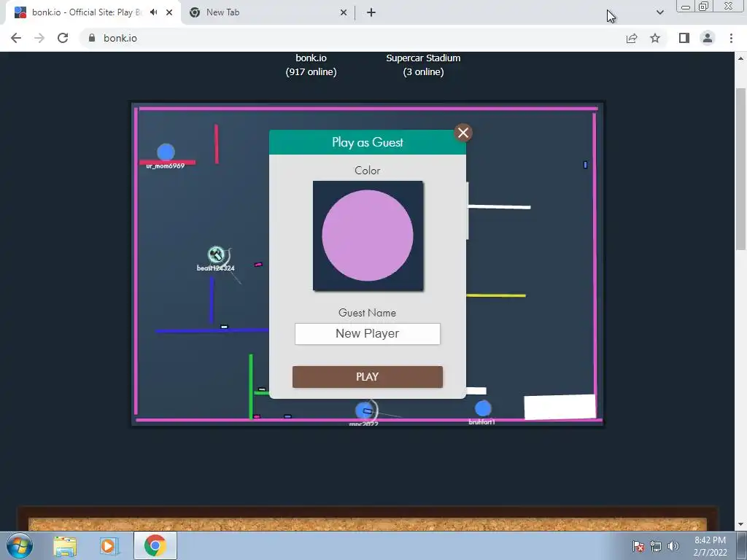747x560 pixels.
Task: Open the Chrome profile menu
Action: pyautogui.click(x=708, y=38)
